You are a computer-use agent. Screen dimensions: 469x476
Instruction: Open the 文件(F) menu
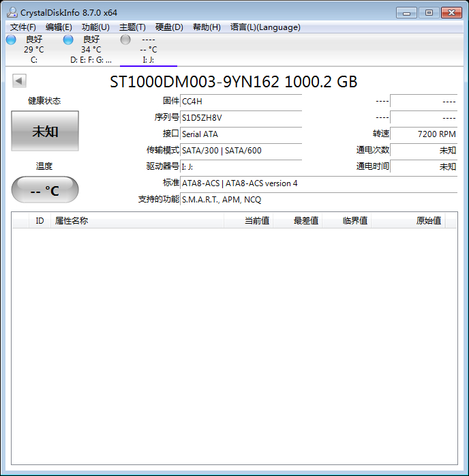pyautogui.click(x=23, y=27)
